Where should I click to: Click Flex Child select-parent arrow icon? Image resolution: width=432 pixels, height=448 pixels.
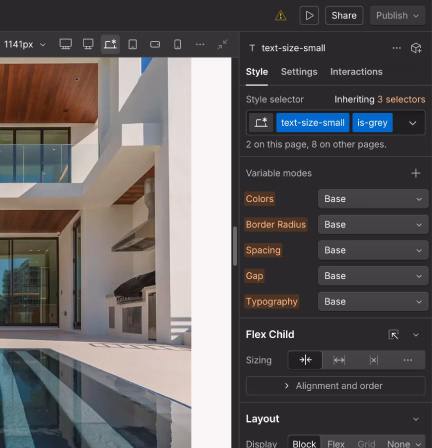(x=394, y=334)
